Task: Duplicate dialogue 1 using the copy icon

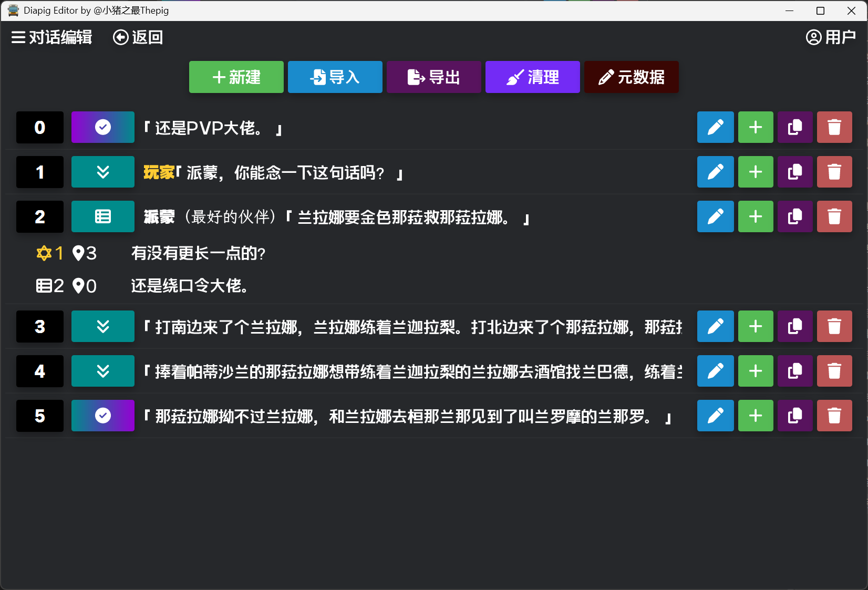Action: [794, 172]
